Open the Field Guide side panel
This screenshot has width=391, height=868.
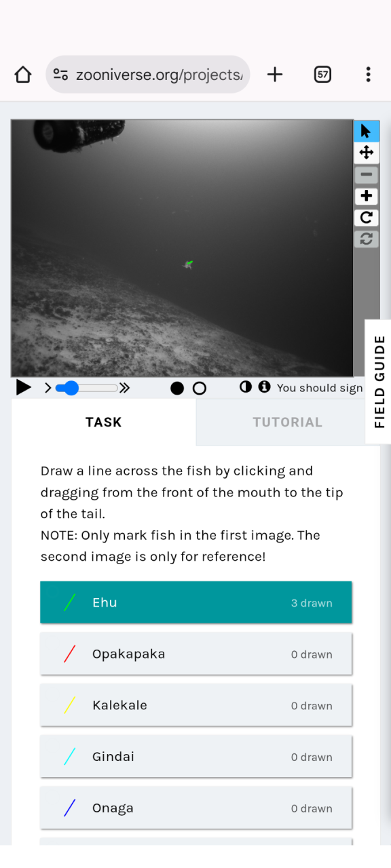pos(379,382)
